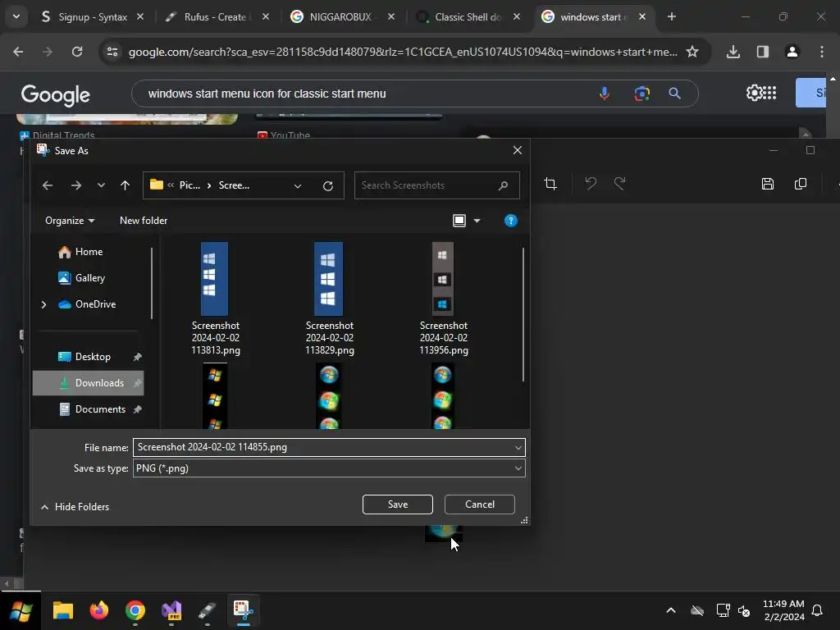Screen dimensions: 840x630
Task: Open Chrome downloads icon
Action: click(x=733, y=52)
